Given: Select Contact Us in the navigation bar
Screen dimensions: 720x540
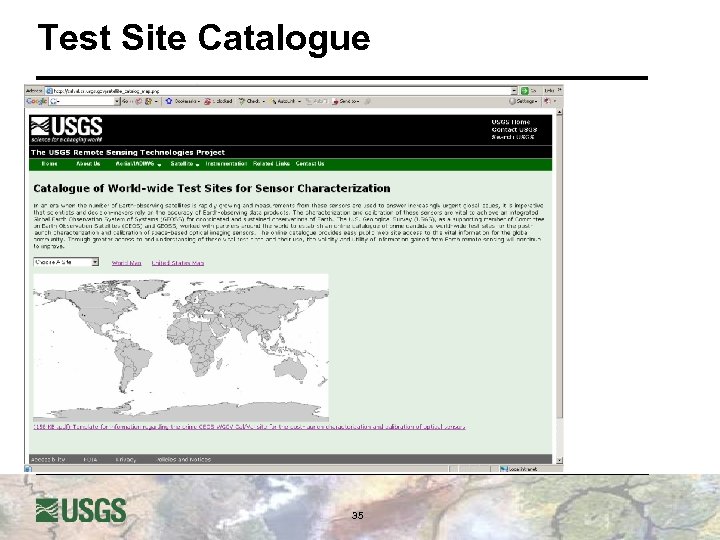Looking at the screenshot, I should tap(310, 164).
